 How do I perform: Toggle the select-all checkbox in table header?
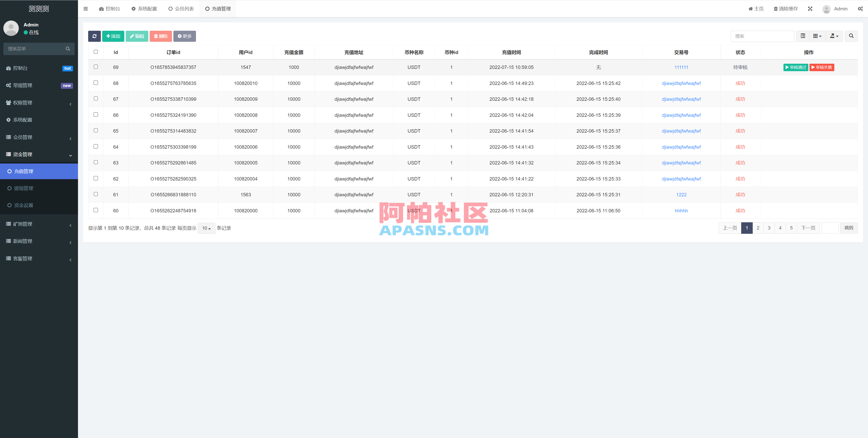pos(96,52)
